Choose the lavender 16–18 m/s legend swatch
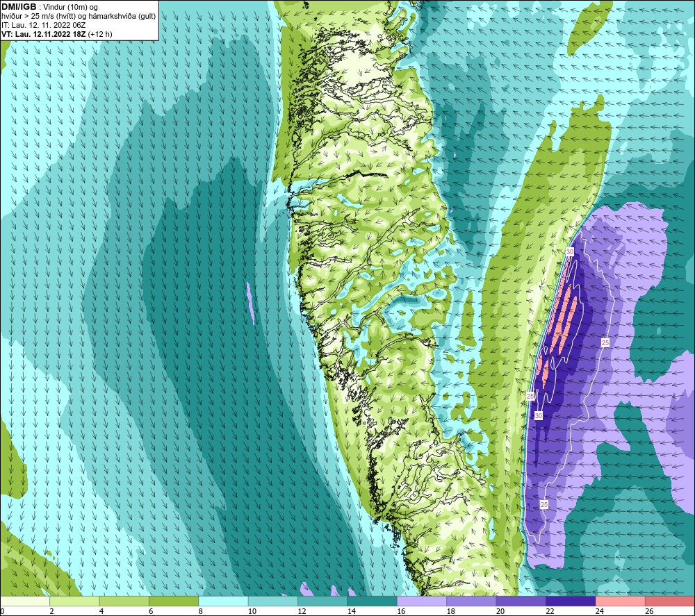Viewport: 695px width, 616px height. (x=422, y=601)
